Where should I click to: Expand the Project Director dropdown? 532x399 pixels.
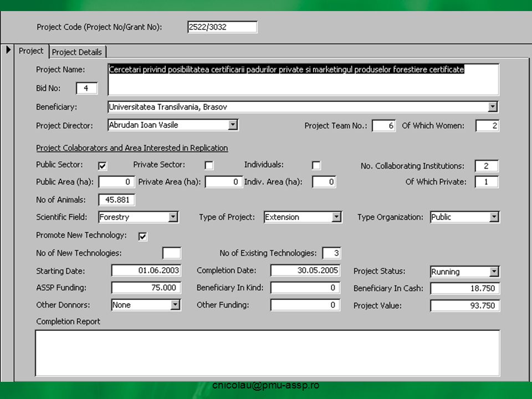click(232, 125)
